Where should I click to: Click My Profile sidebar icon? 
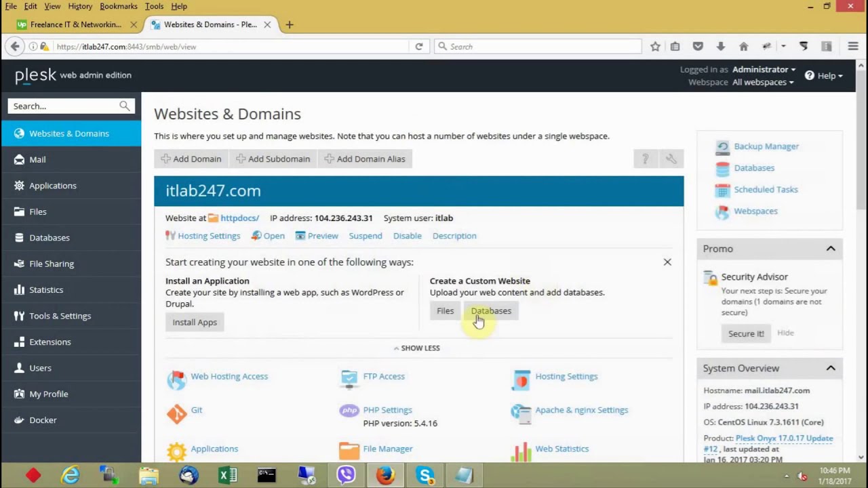(18, 394)
